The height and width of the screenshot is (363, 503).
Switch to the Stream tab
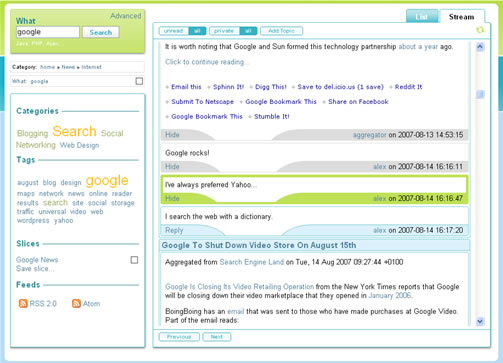click(461, 17)
